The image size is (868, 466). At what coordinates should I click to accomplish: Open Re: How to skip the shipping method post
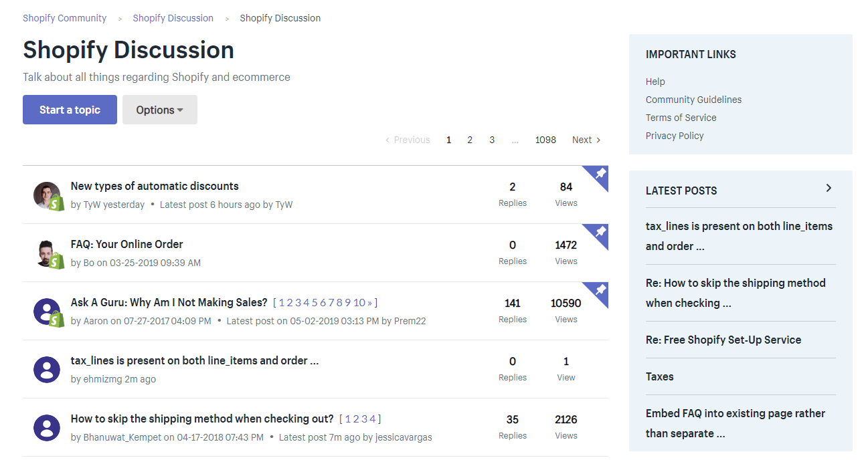coord(735,293)
